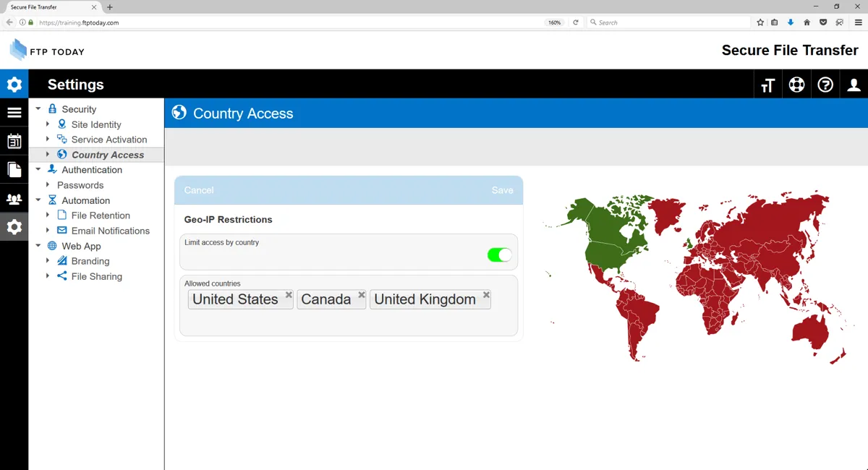Open the users group icon in sidebar
Viewport: 868px width, 470px height.
click(x=14, y=199)
